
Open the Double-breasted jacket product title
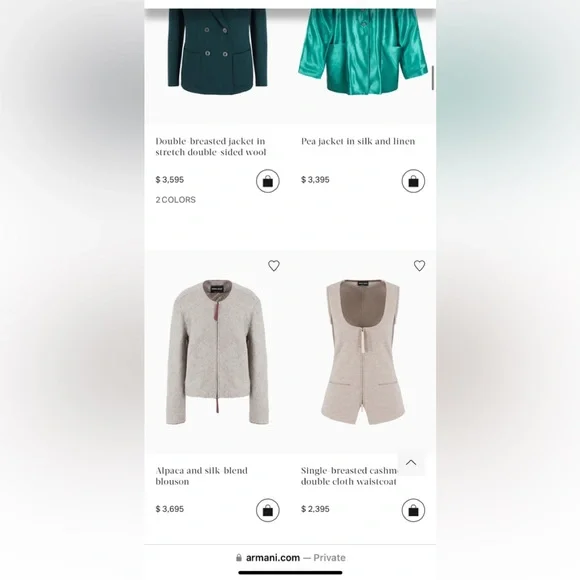pyautogui.click(x=210, y=146)
